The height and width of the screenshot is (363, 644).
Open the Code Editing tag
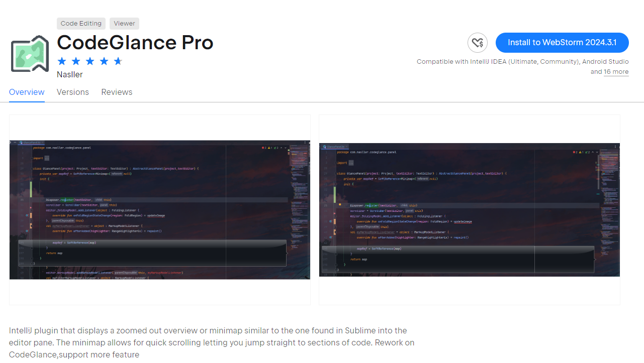click(81, 24)
